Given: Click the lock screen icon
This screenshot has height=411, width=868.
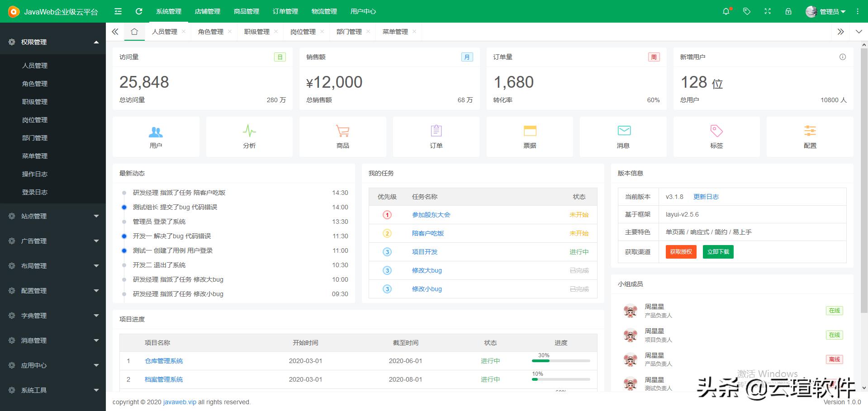Looking at the screenshot, I should click(x=788, y=11).
